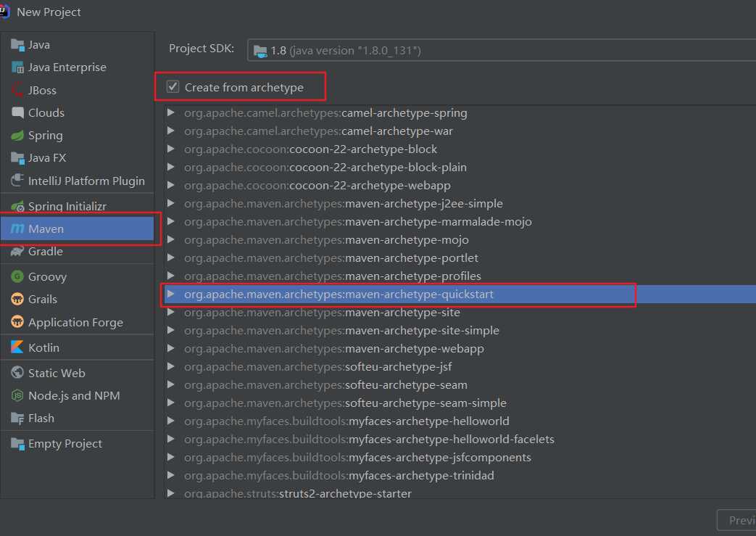
Task: Expand softeu-archetype-jsf arrow
Action: tap(170, 367)
